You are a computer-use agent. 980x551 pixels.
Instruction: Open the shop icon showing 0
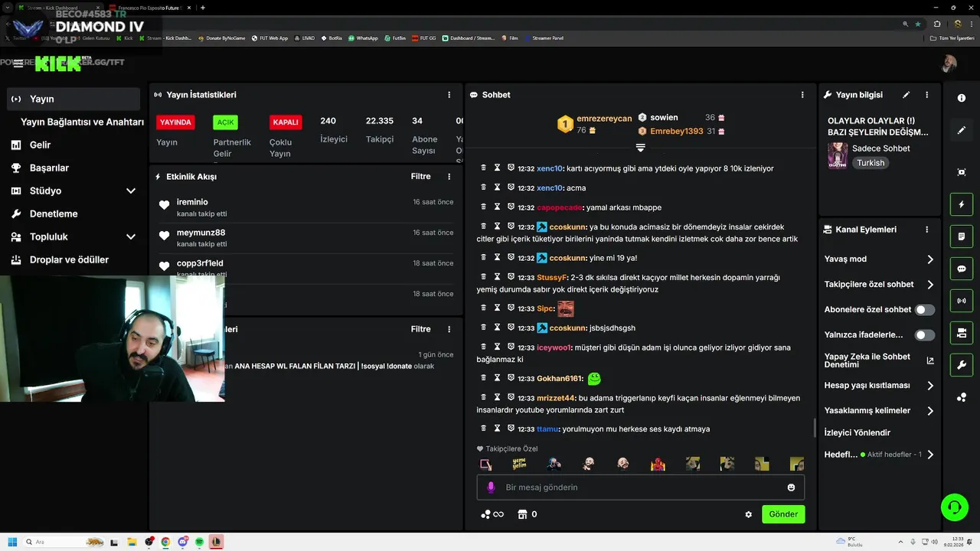[x=527, y=514]
